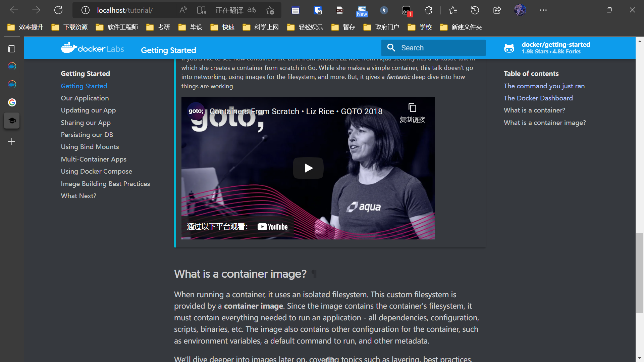
Task: Click the add to favorites star icon
Action: click(270, 10)
